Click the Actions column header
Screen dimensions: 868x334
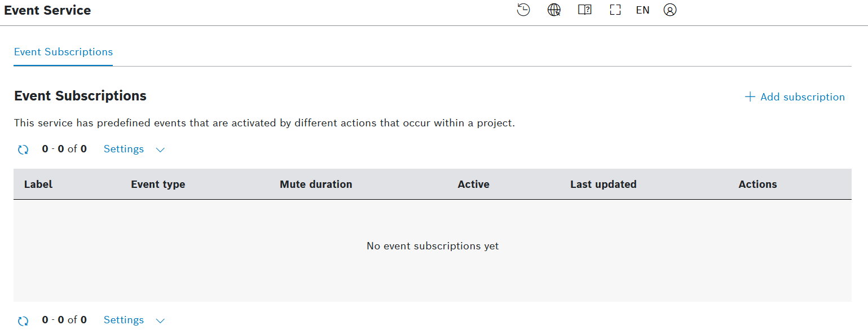tap(757, 184)
